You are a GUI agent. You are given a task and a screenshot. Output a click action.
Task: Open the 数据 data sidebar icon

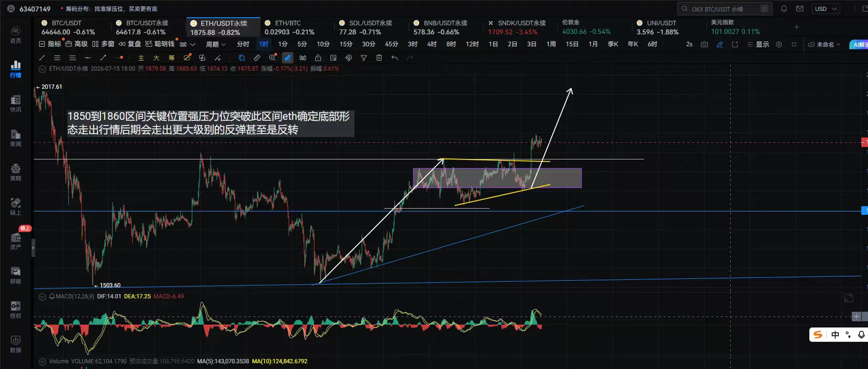tap(16, 344)
